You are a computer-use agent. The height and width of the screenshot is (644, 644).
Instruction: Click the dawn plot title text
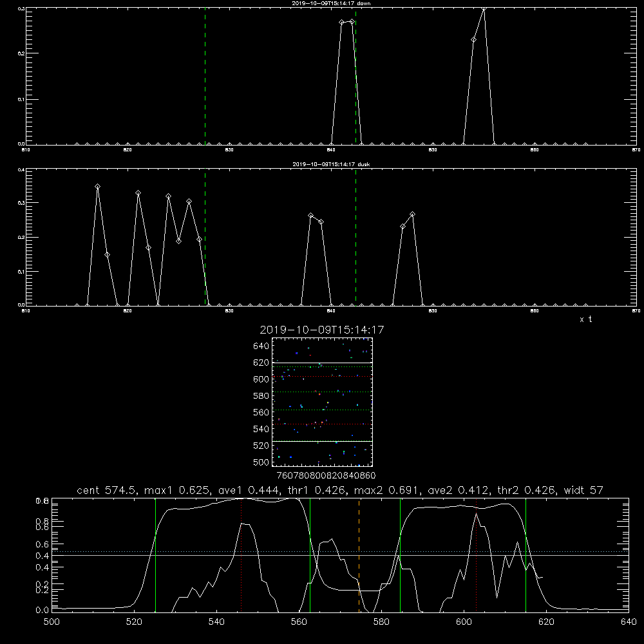point(331,3)
